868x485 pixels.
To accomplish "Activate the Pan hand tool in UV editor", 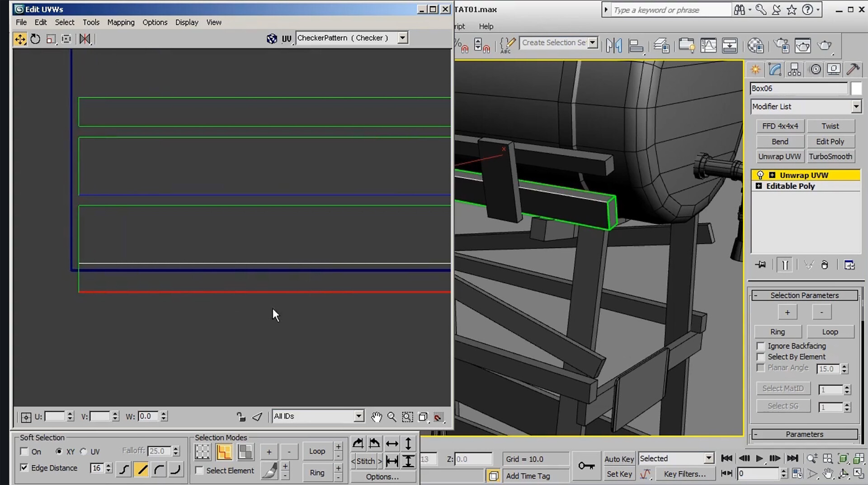I will coord(376,417).
